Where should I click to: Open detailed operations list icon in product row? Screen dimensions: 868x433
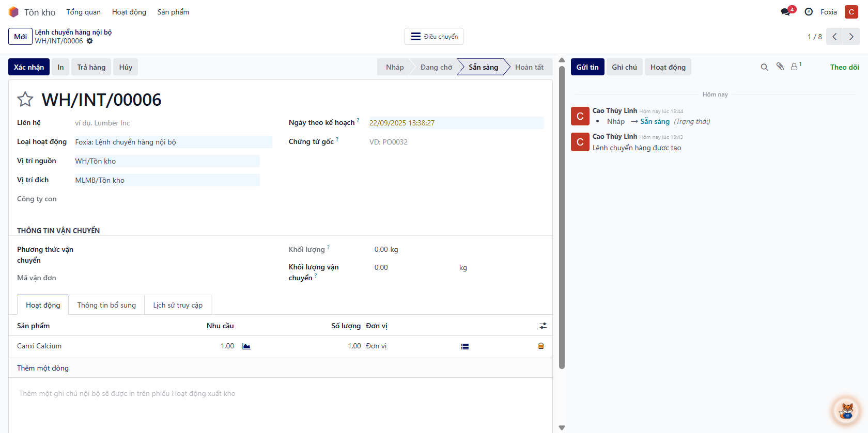point(465,346)
